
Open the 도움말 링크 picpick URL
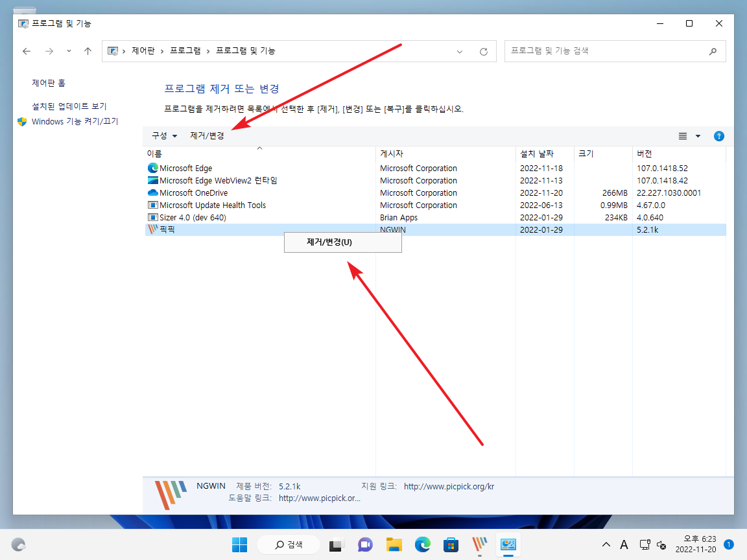(320, 498)
